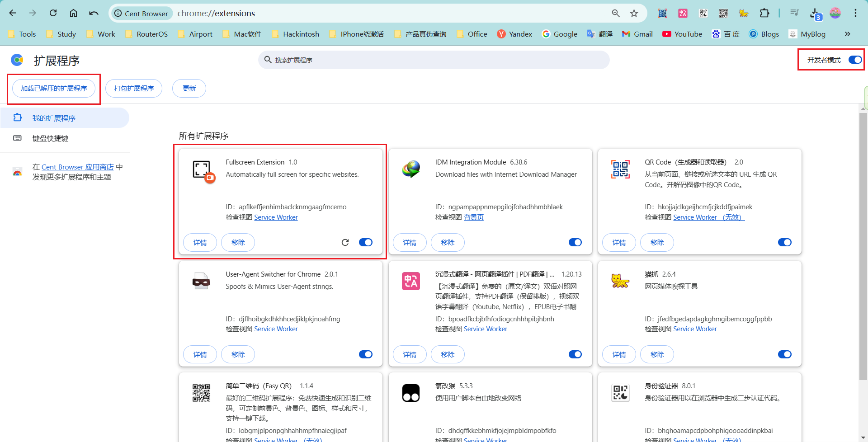
Task: Go back to the previous page
Action: [13, 13]
